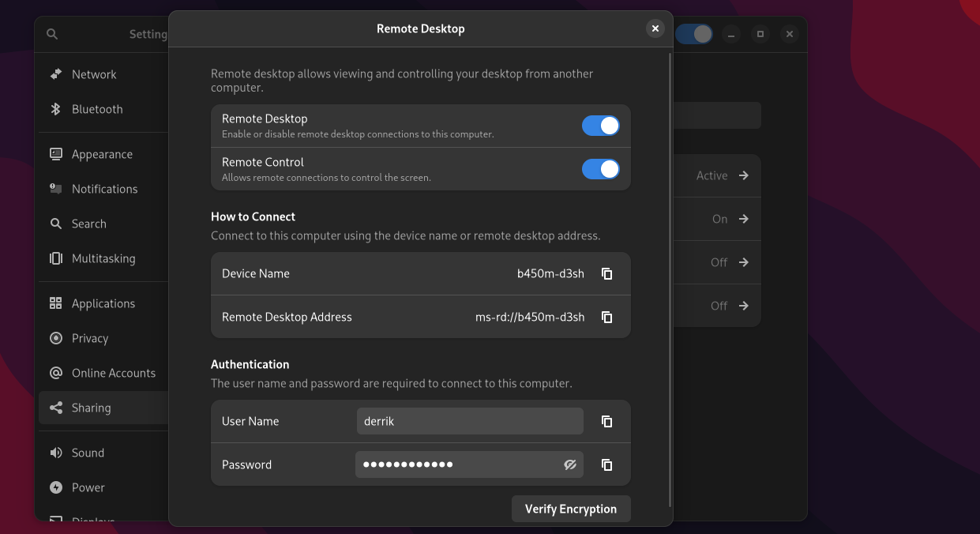The image size is (980, 534).
Task: Reveal the hidden Password text
Action: pos(570,464)
